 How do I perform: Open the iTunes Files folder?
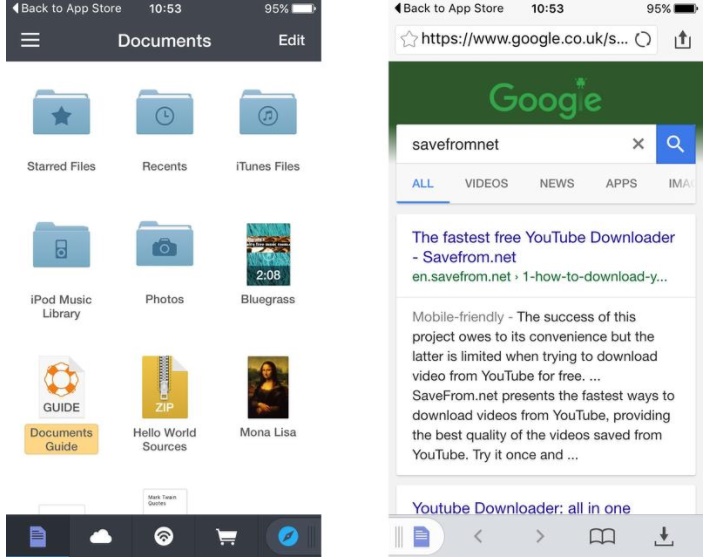point(268,112)
